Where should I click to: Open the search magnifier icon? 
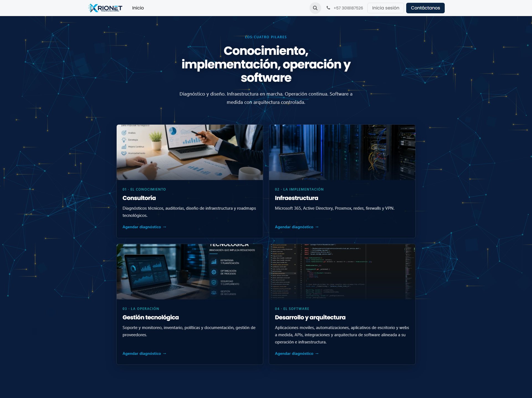tap(315, 8)
